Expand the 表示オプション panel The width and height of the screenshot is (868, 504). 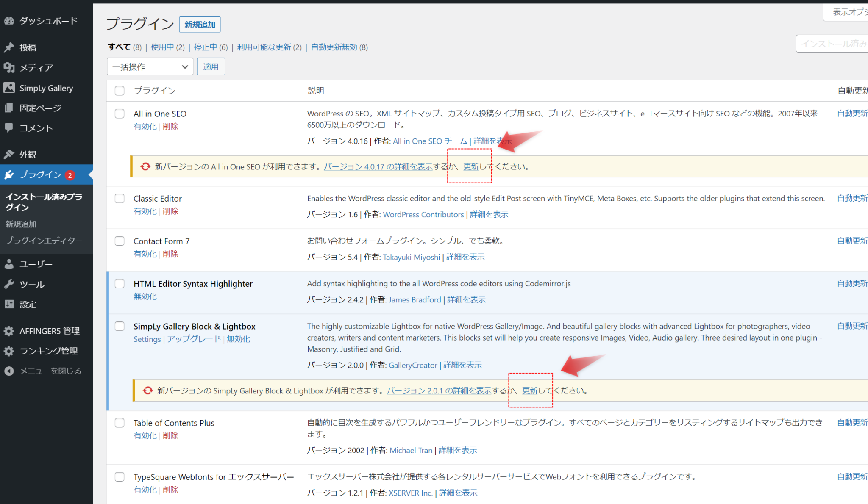tap(852, 12)
